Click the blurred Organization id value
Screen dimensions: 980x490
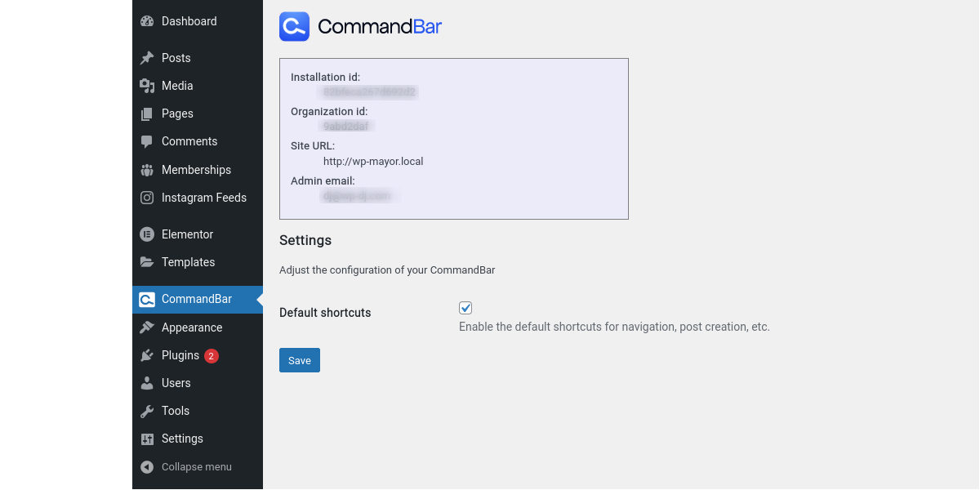tap(346, 127)
